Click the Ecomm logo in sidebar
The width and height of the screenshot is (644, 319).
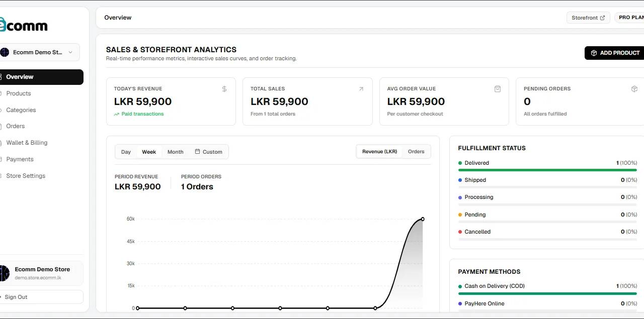[24, 25]
